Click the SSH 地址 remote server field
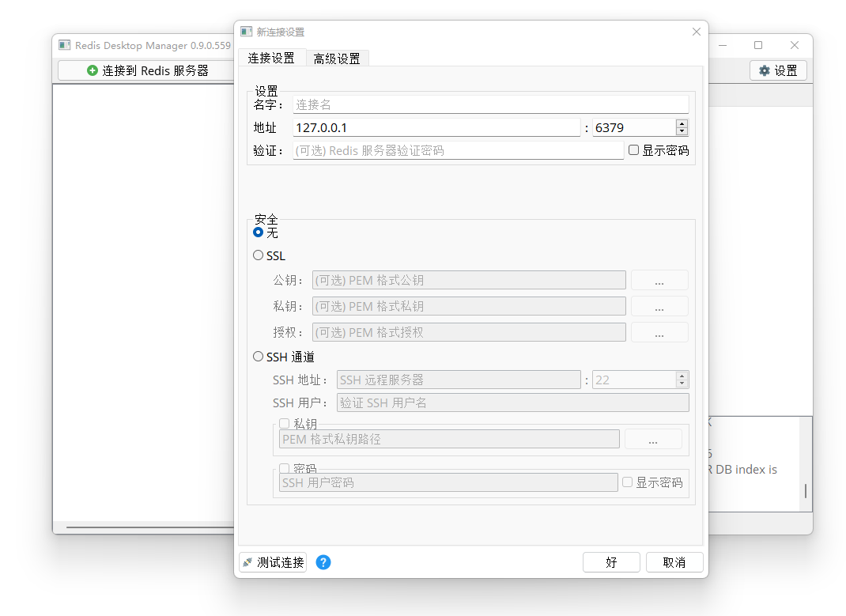The image size is (846, 616). [459, 380]
